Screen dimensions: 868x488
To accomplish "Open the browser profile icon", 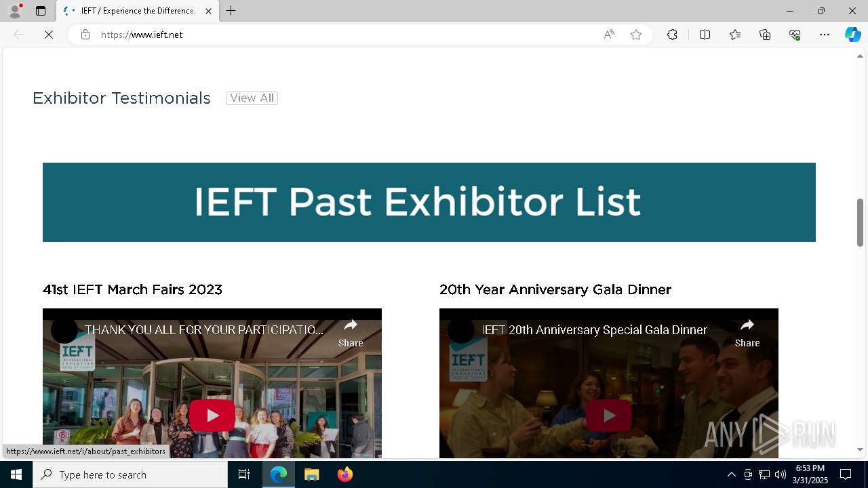I will [15, 11].
